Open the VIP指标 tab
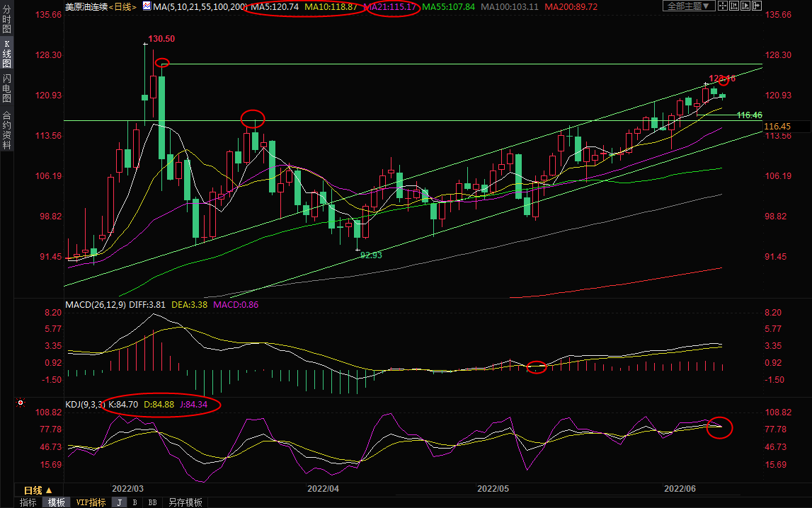 click(91, 502)
